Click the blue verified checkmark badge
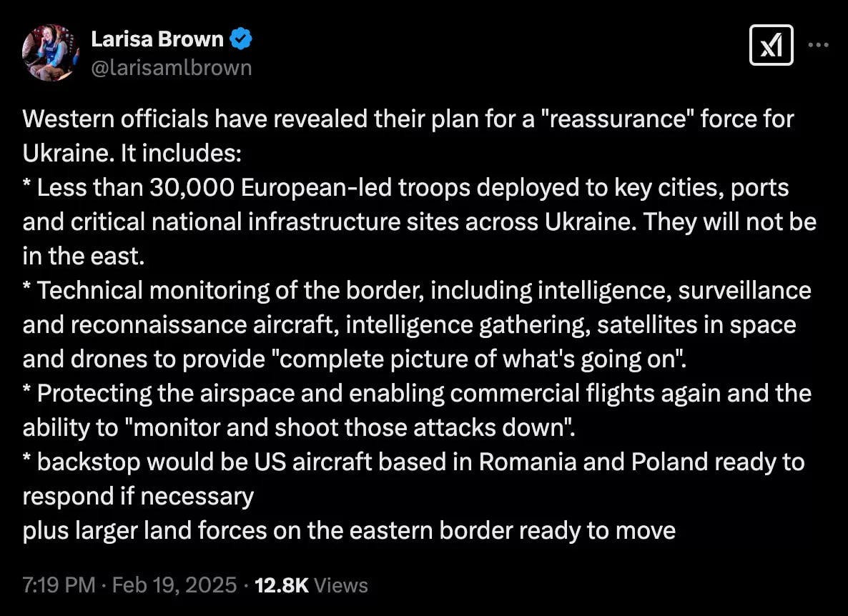Viewport: 848px width, 616px height. click(x=241, y=39)
